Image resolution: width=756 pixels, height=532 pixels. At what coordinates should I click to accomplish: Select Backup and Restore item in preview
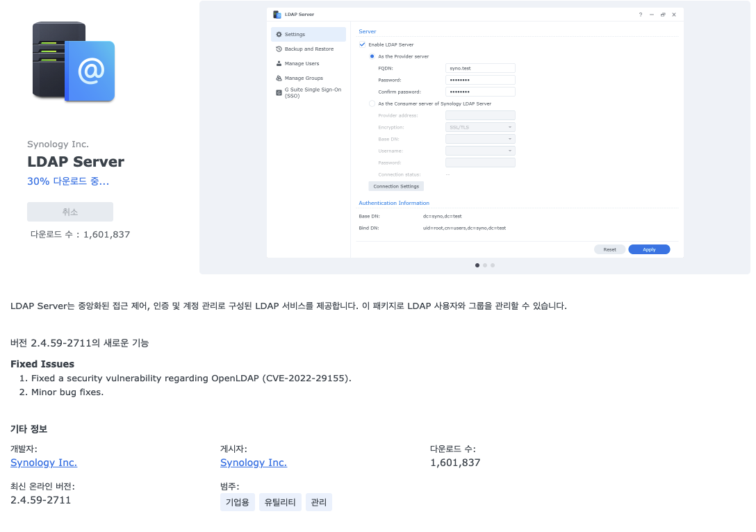tap(309, 49)
